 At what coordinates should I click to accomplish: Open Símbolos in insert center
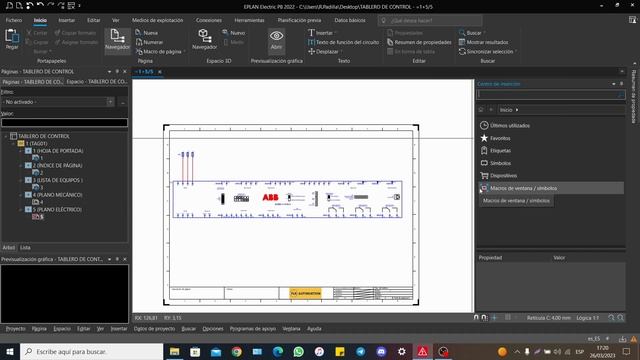496,163
